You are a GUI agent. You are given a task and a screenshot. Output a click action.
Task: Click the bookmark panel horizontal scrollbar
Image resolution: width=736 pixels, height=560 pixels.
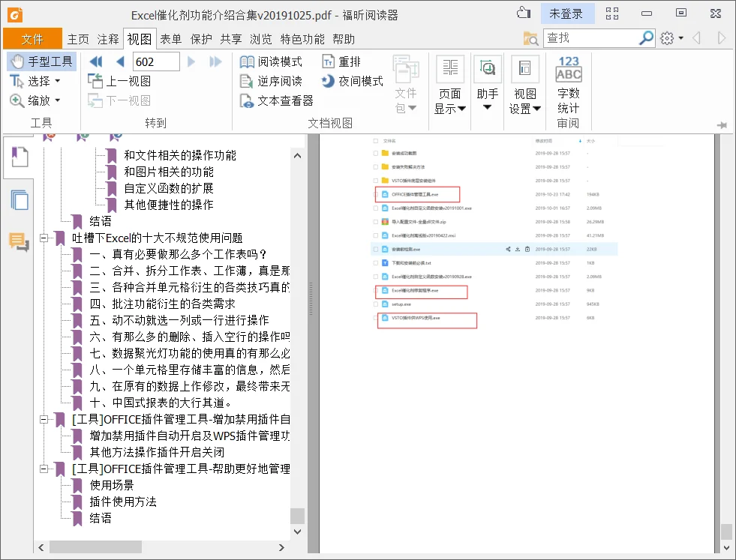[x=96, y=547]
